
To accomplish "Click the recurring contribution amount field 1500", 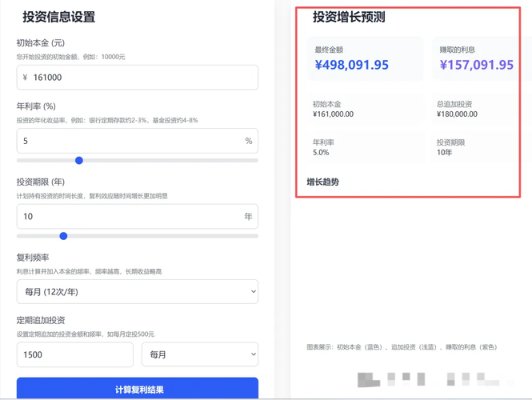I will click(75, 354).
